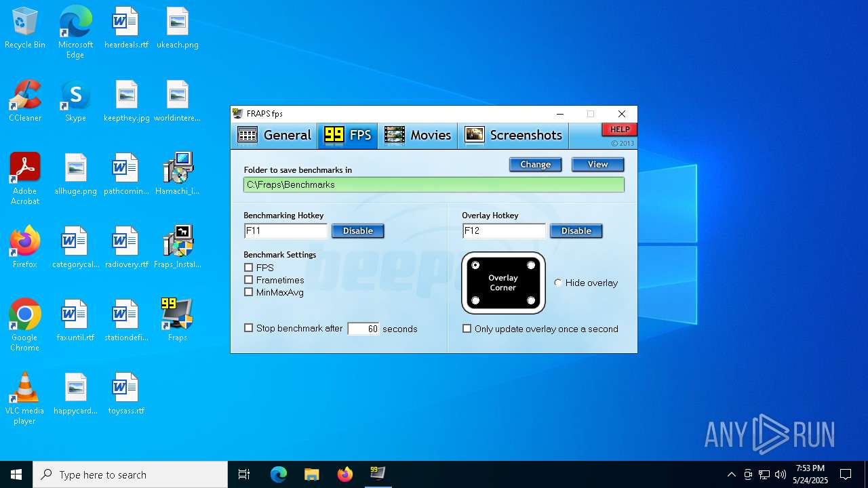Switch to the Screenshots tab
The width and height of the screenshot is (868, 488).
click(513, 135)
